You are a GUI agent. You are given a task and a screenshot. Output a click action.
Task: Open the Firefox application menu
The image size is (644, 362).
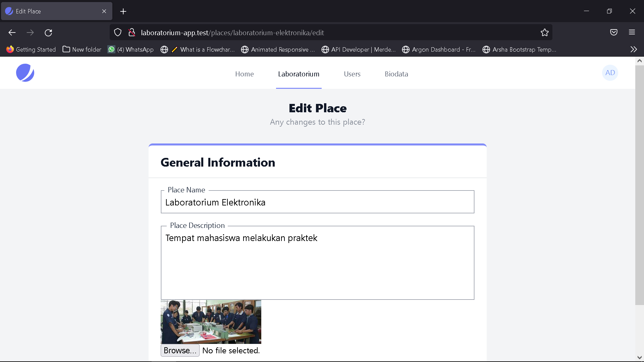coord(632,32)
